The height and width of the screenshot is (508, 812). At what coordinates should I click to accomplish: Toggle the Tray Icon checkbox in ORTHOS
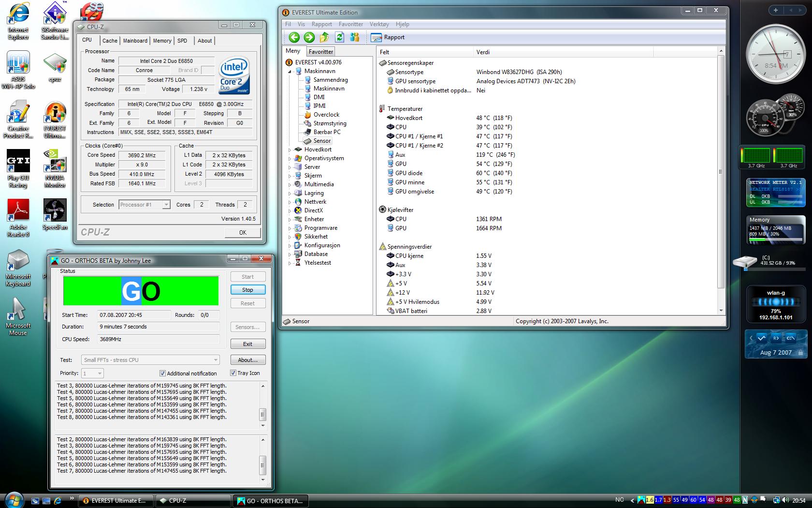pos(233,373)
